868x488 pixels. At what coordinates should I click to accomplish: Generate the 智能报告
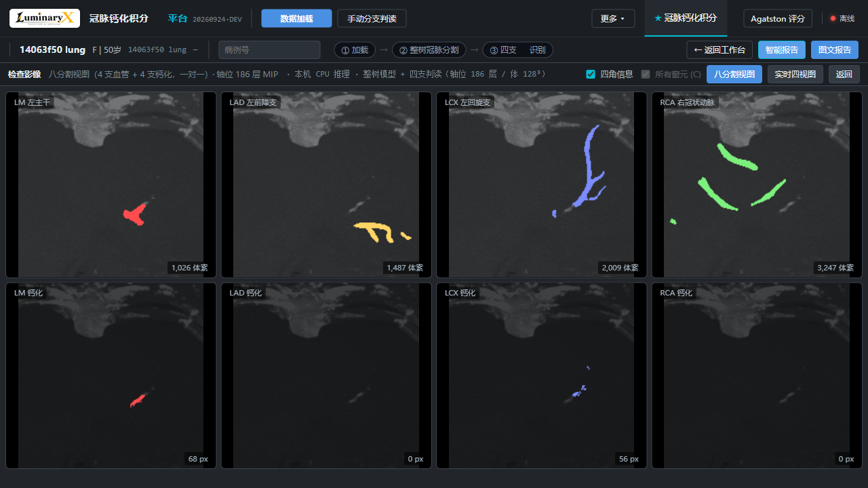coord(782,49)
